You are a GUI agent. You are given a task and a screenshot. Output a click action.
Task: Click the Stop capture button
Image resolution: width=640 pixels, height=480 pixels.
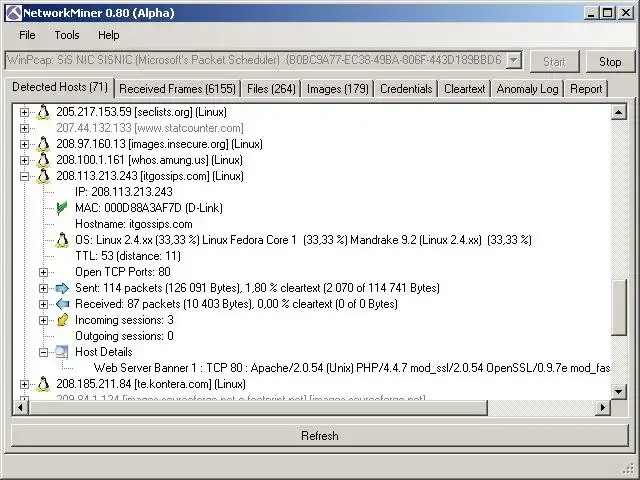point(610,62)
